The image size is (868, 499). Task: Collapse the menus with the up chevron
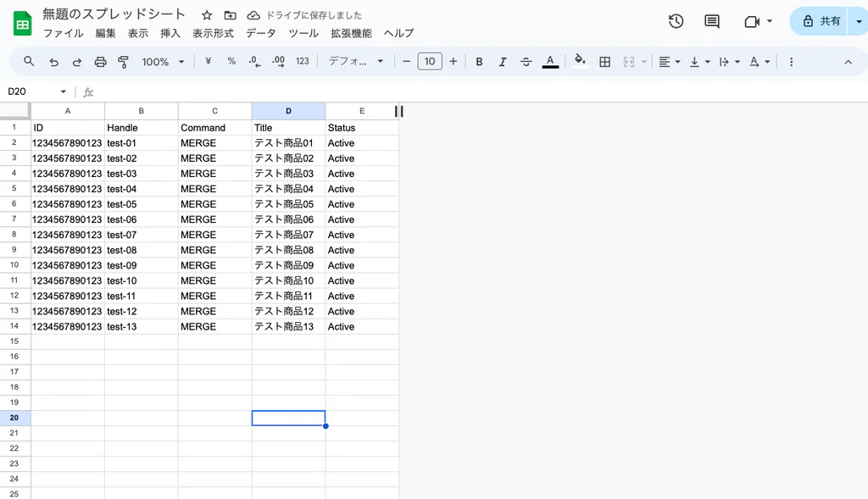click(x=848, y=62)
